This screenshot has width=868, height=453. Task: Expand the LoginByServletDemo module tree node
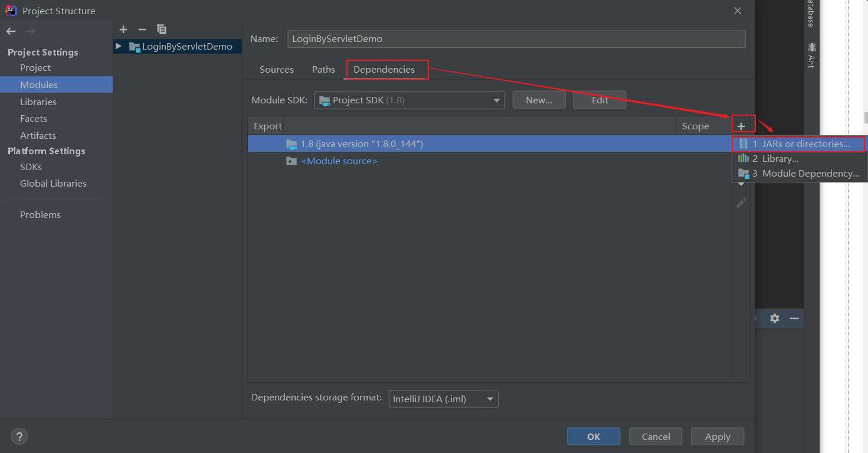[119, 46]
